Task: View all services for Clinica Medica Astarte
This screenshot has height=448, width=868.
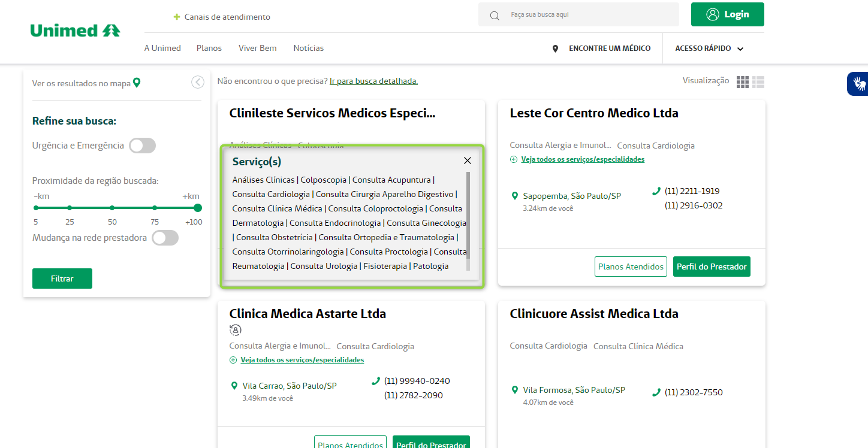Action: (302, 360)
